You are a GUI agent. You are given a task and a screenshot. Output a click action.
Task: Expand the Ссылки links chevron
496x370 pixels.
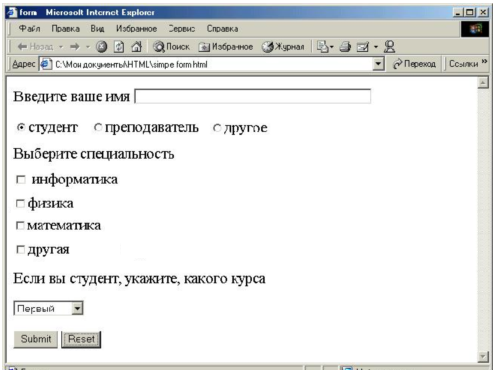(x=484, y=62)
